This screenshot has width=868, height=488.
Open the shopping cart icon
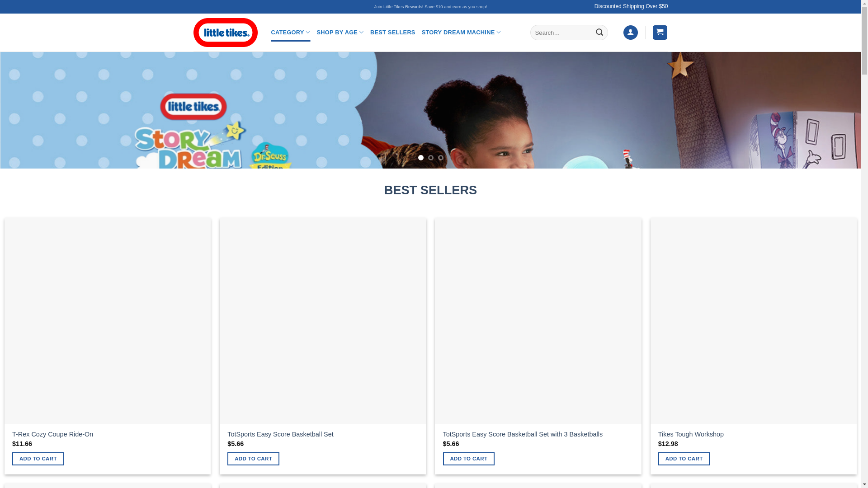[660, 33]
